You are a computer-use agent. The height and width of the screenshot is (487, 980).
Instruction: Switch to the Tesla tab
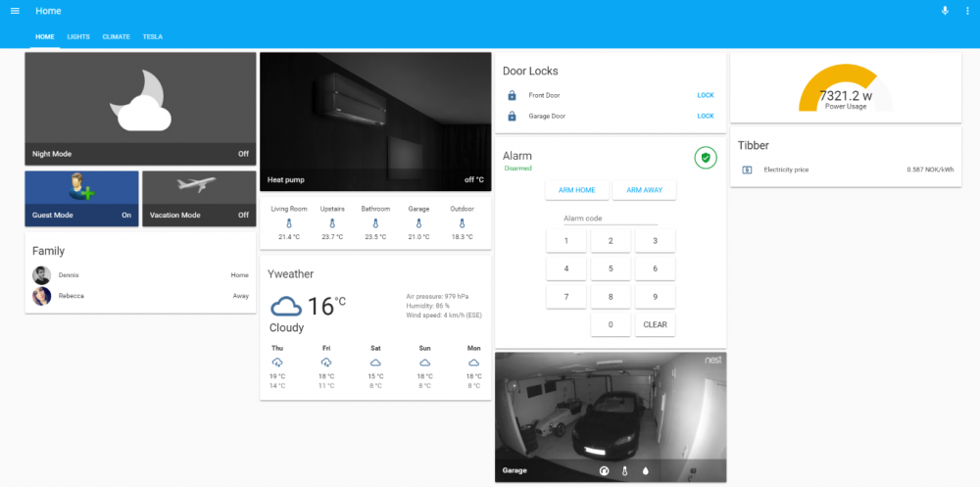(x=153, y=37)
